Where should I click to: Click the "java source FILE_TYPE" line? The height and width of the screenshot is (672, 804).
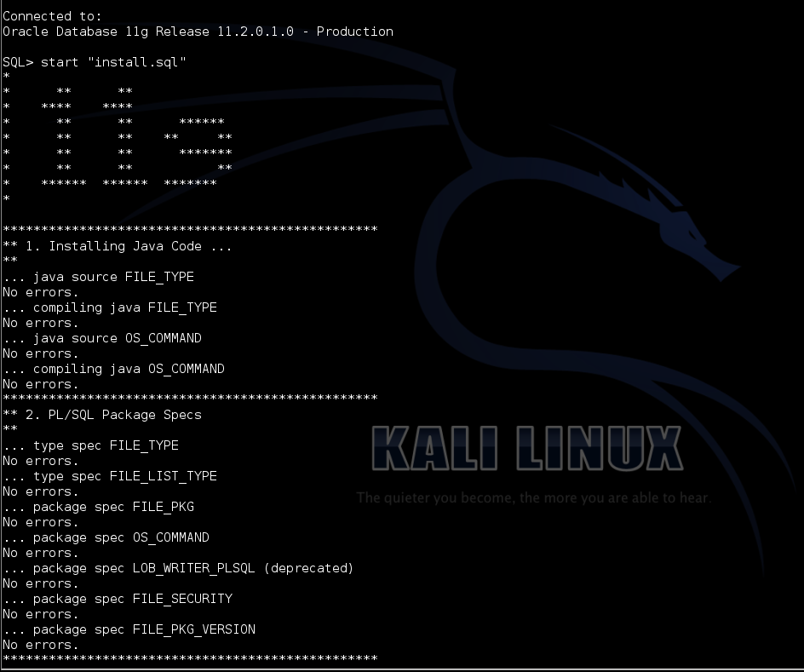pyautogui.click(x=99, y=277)
